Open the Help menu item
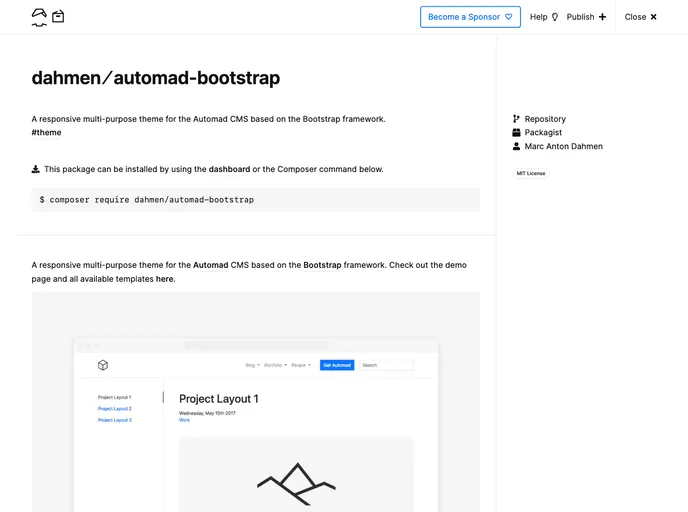This screenshot has height=512, width=688. (539, 17)
